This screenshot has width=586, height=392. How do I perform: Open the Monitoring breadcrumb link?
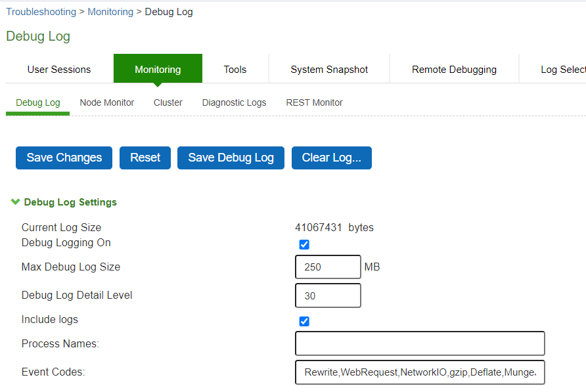pos(110,11)
